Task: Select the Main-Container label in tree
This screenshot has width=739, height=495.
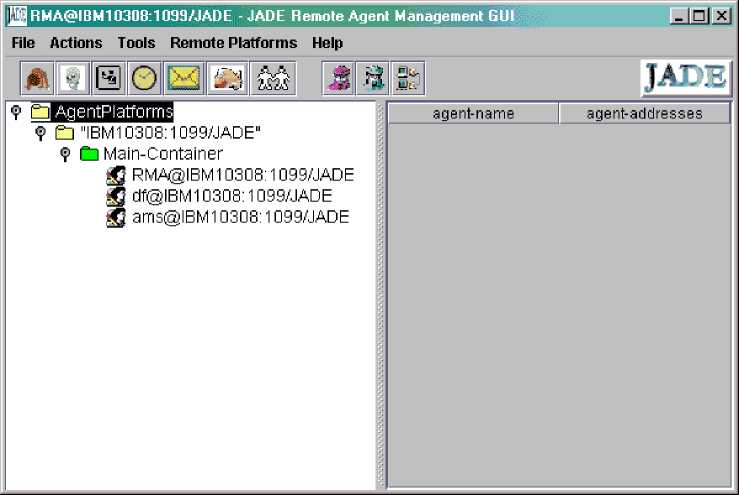Action: point(163,154)
